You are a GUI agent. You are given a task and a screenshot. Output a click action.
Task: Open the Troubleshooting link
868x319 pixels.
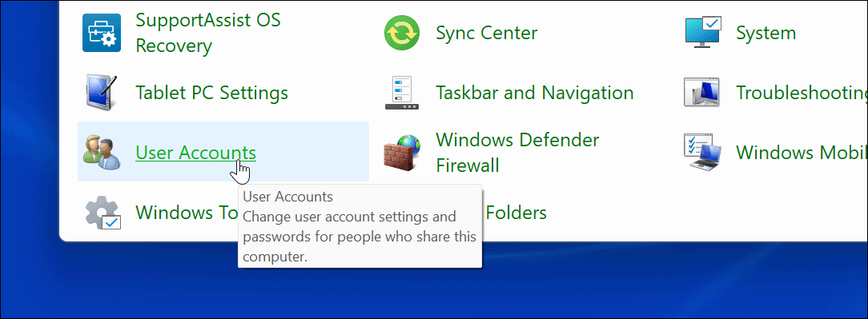[802, 93]
